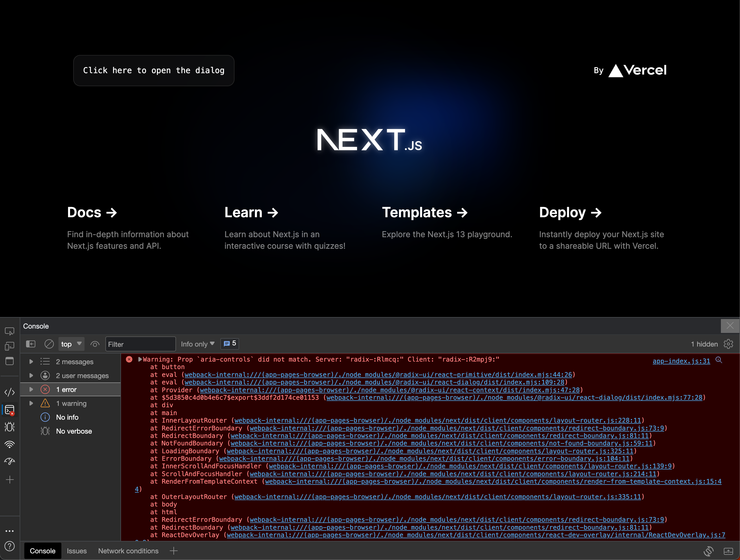740x560 pixels.
Task: Click inside the console Filter field
Action: 140,344
